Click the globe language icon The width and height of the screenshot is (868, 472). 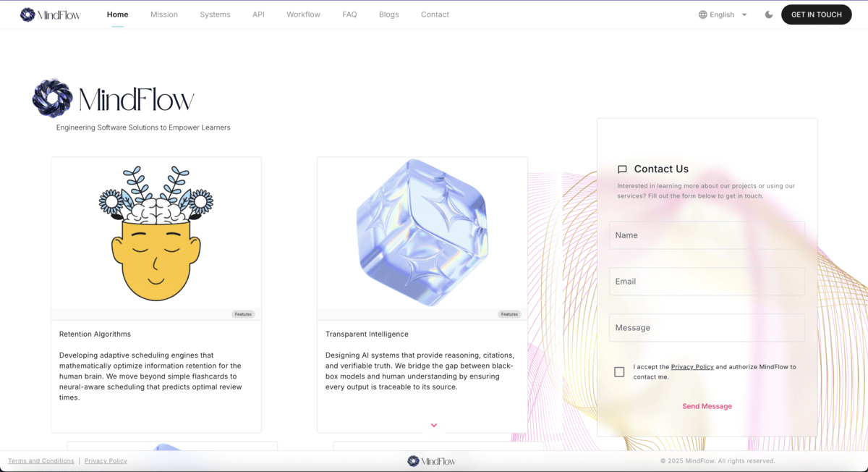702,14
